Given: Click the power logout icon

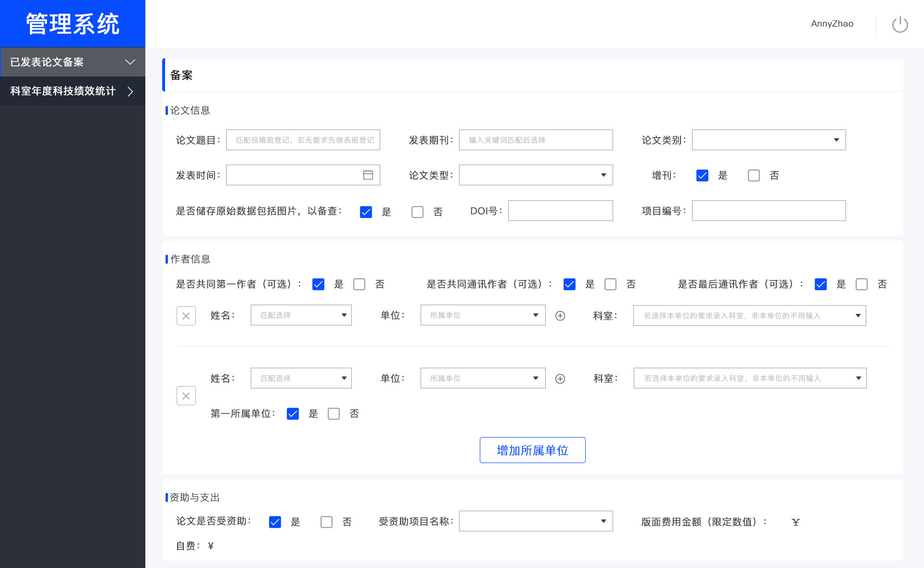Looking at the screenshot, I should [x=899, y=24].
